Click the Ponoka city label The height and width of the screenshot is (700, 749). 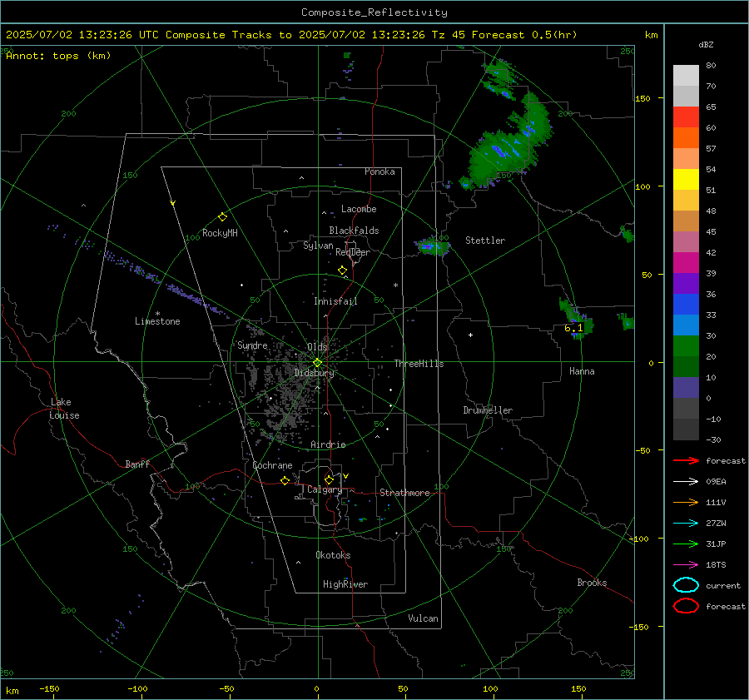click(x=379, y=171)
